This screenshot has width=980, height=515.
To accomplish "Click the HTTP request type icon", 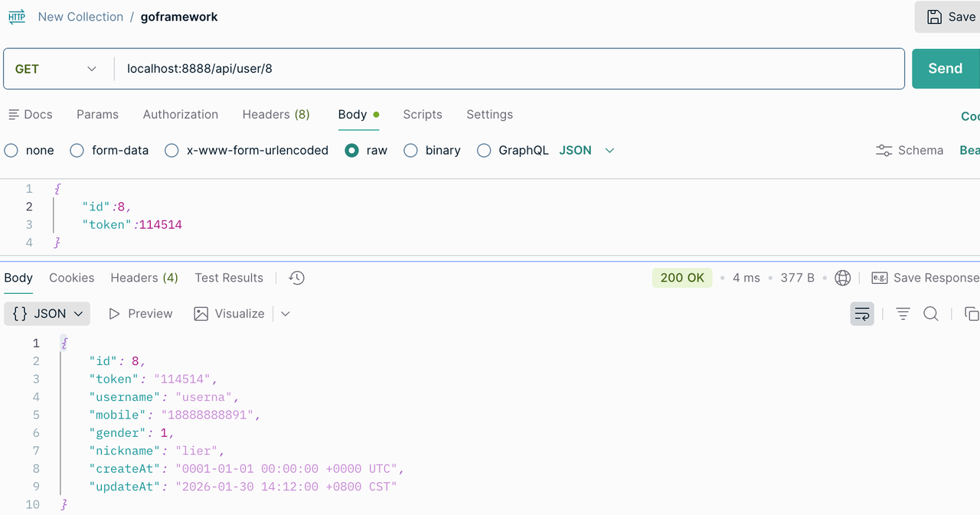I will [16, 17].
